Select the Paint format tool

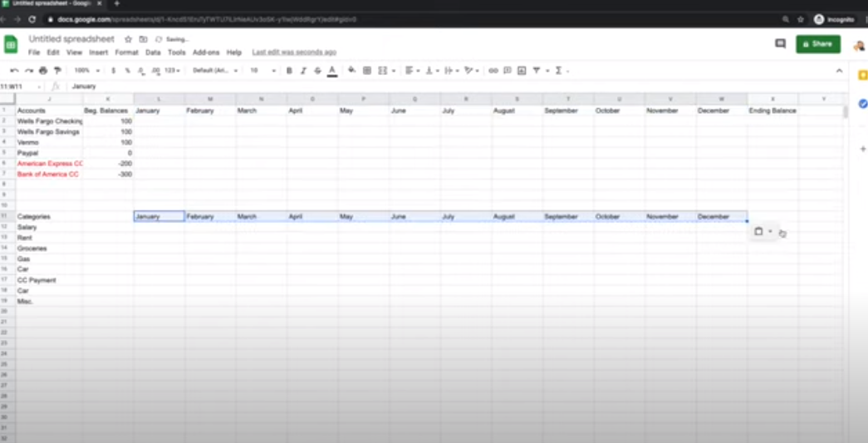coord(57,71)
